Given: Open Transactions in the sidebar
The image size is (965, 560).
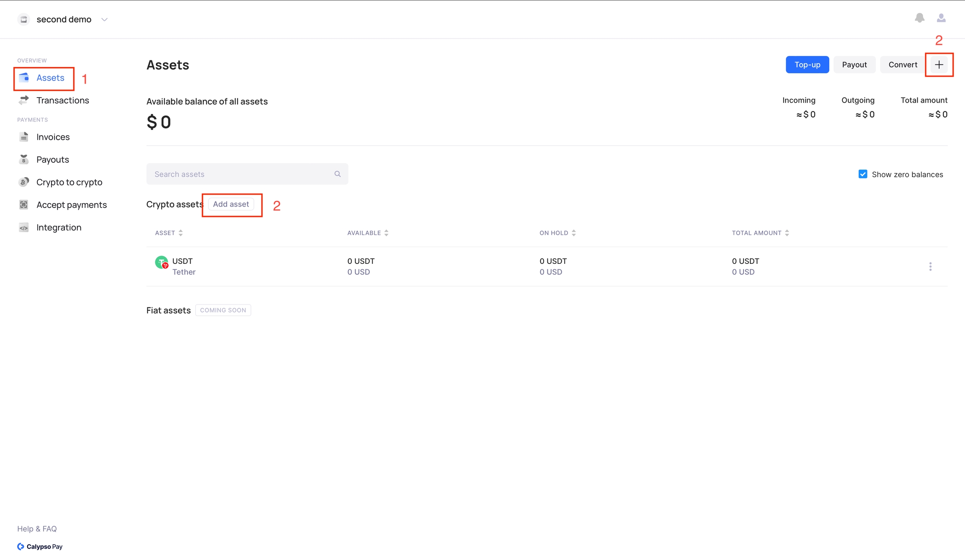Looking at the screenshot, I should [x=62, y=100].
